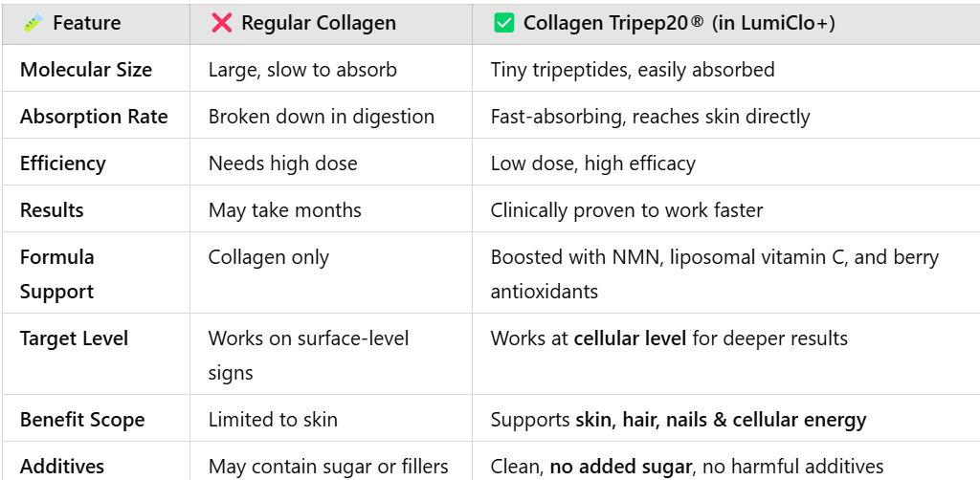
Task: Click the test tube emoji beside Feature
Action: 33,23
